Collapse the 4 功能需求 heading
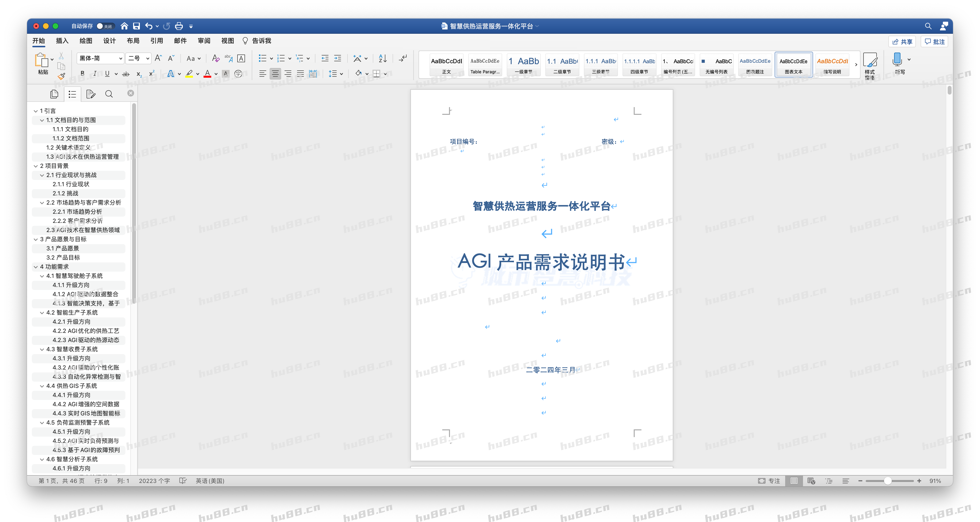Image resolution: width=980 pixels, height=522 pixels. (36, 267)
